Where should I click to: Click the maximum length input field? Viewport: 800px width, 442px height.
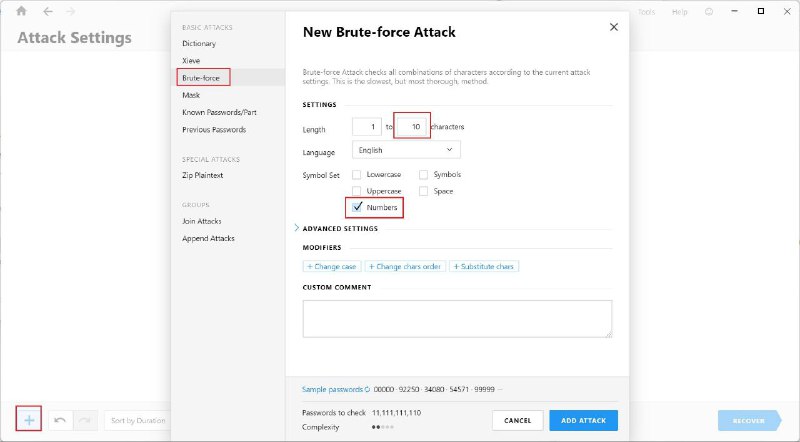click(412, 127)
